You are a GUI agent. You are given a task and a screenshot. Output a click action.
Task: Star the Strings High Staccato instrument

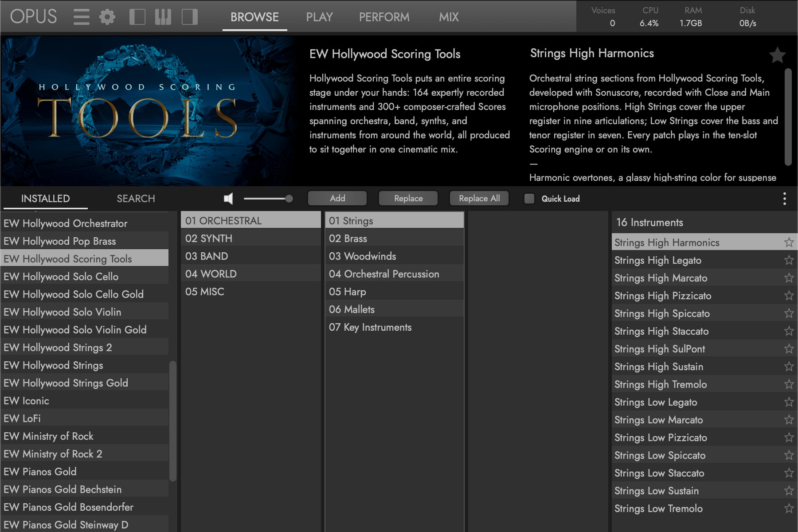click(789, 331)
